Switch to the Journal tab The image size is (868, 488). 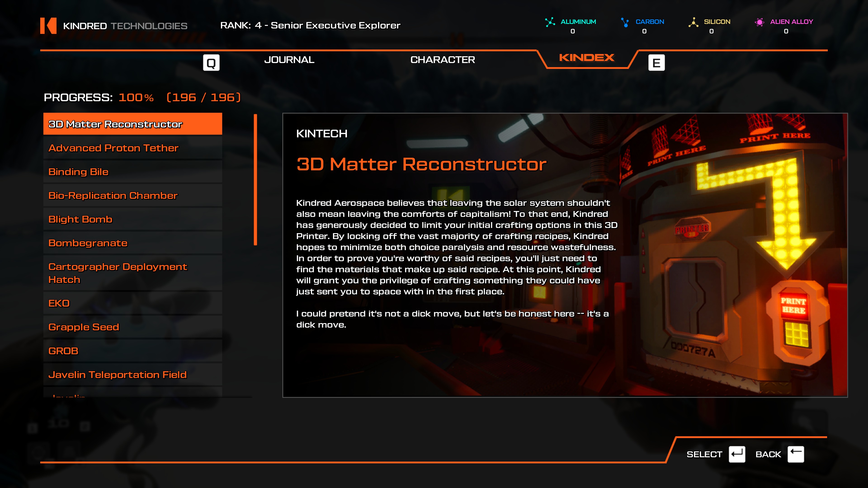coord(289,60)
